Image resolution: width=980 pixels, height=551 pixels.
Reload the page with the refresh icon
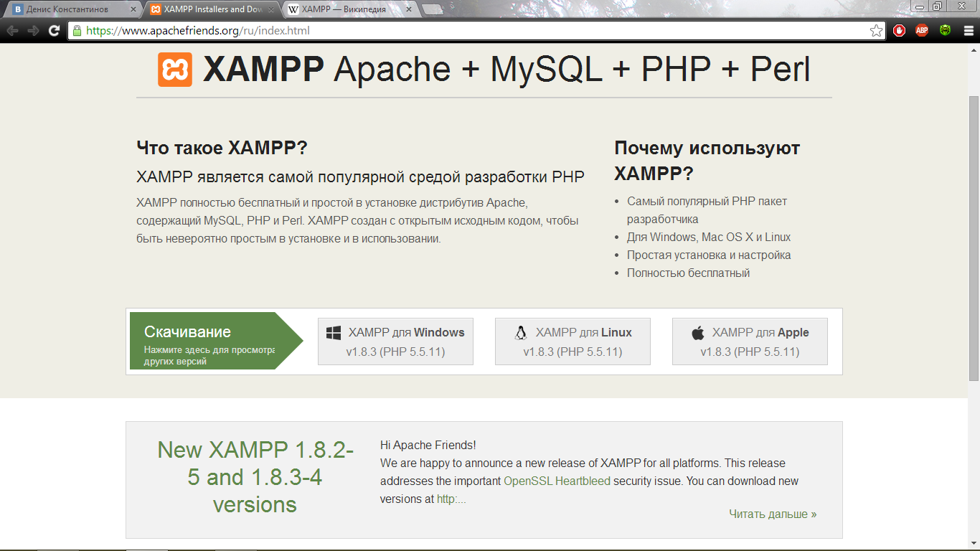pos(55,31)
